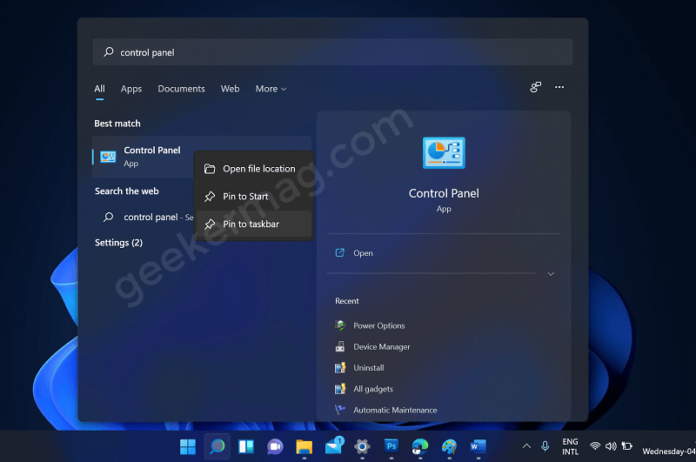This screenshot has width=696, height=462.
Task: Open the Chat (Teams) taskbar icon
Action: coord(275,446)
